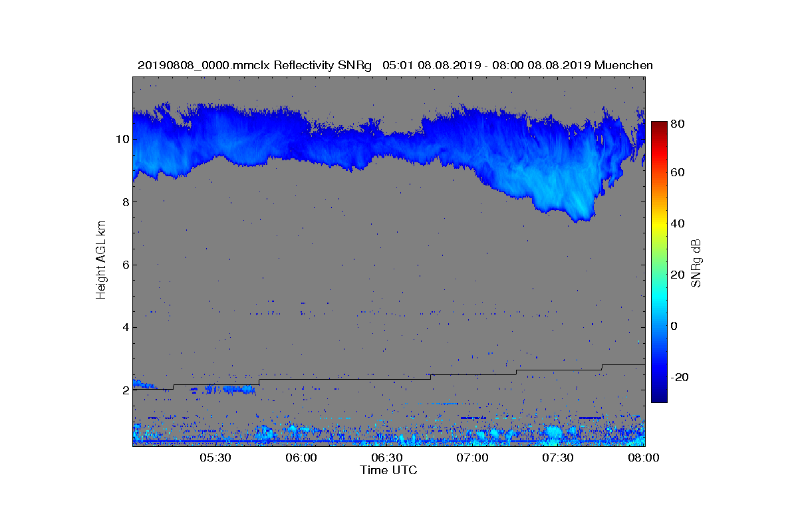
Task: Click the 4 km height tick label
Action: click(124, 327)
